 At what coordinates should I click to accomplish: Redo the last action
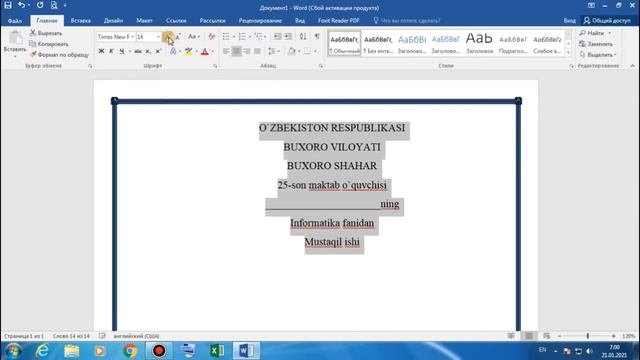40,5
